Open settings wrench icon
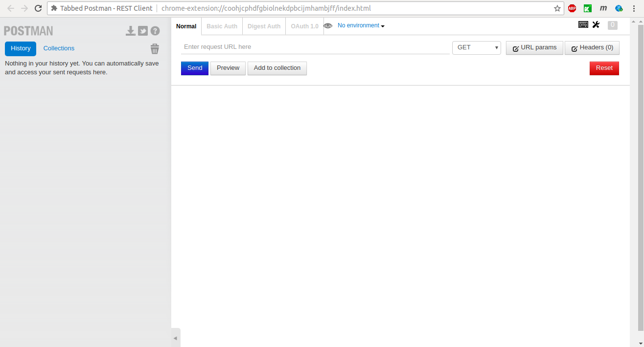This screenshot has width=644, height=347. 596,25
